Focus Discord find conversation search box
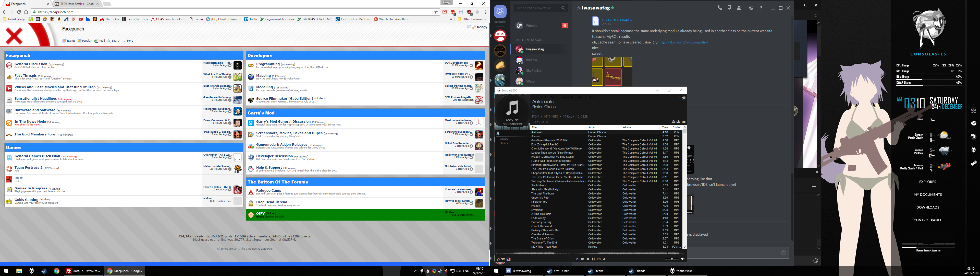Viewport: 980px width, 276px height. [x=541, y=8]
